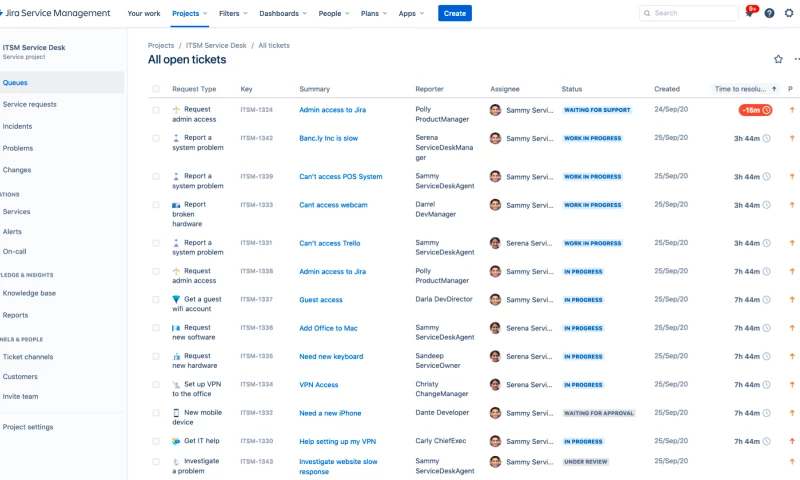Click assignee avatar on ITSM-1331 row

495,243
